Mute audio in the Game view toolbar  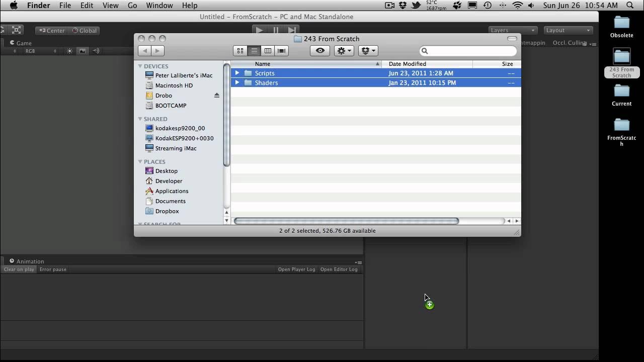(x=96, y=50)
